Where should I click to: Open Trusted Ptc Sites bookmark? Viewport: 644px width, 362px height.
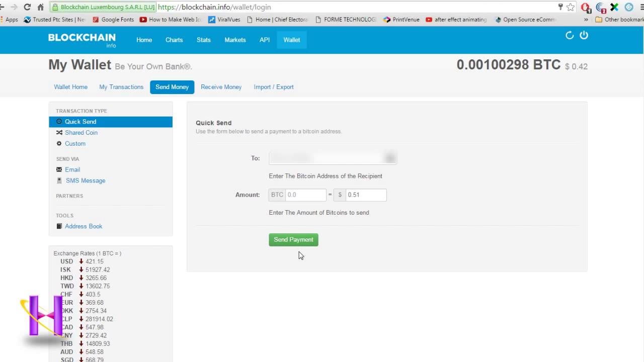pos(55,20)
